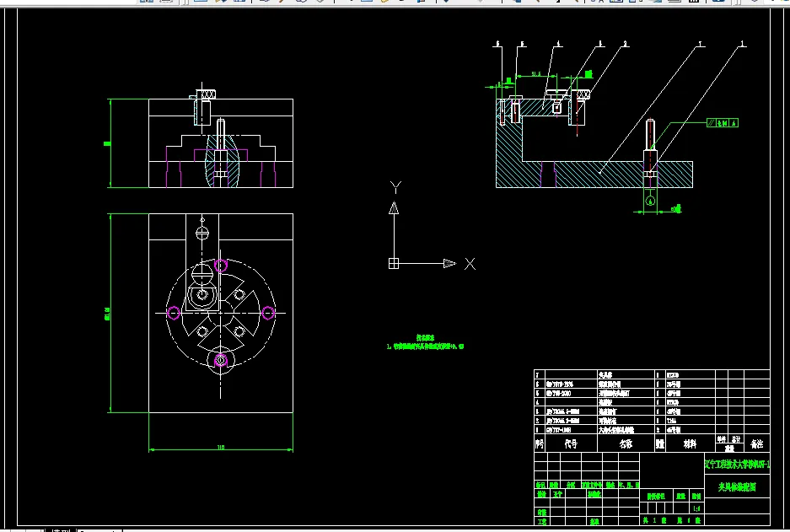Select the '1:1' scale cell in title block
This screenshot has height=532, width=790.
pyautogui.click(x=696, y=509)
